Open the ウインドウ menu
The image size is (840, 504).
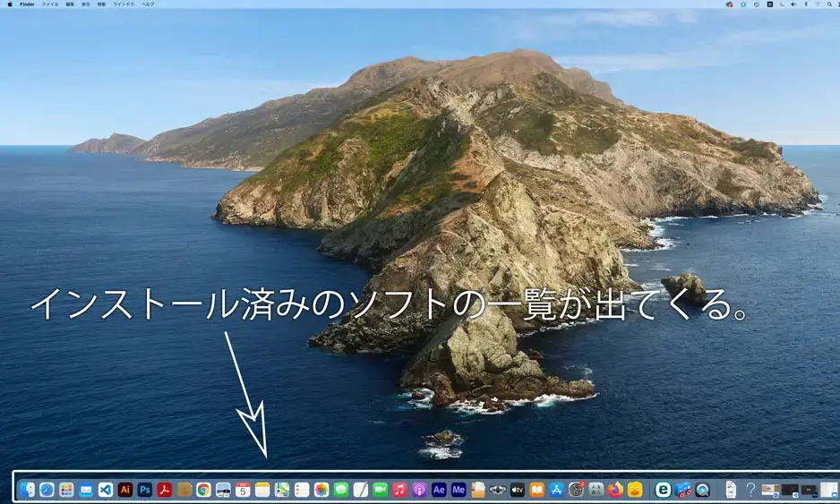[124, 4]
